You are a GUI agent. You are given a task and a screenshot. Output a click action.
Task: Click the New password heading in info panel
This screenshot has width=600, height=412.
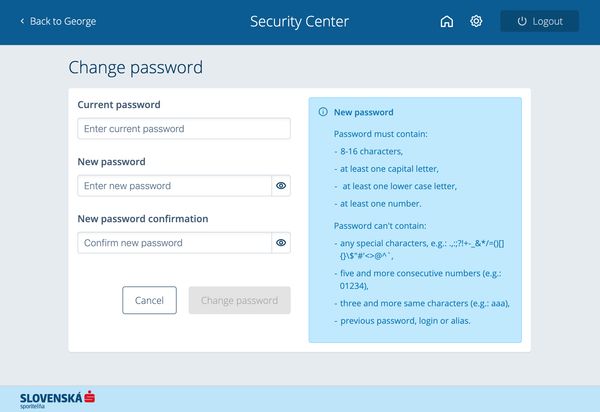tap(363, 113)
